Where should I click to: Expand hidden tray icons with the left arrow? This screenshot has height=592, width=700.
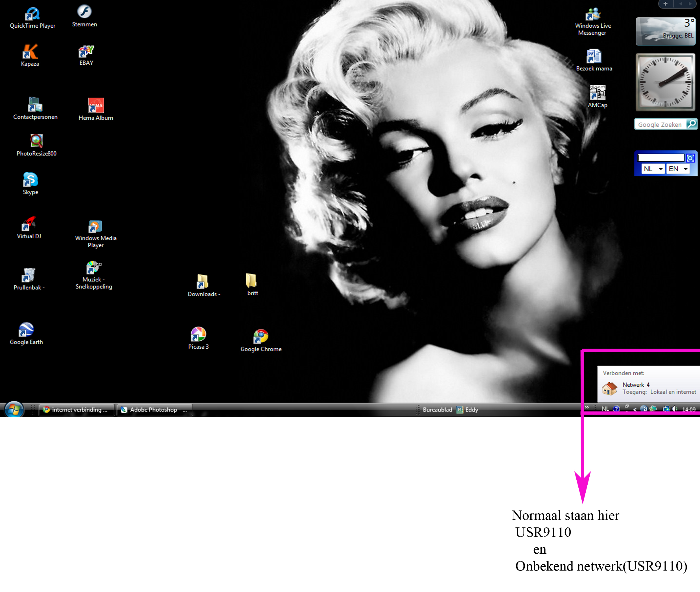[635, 409]
